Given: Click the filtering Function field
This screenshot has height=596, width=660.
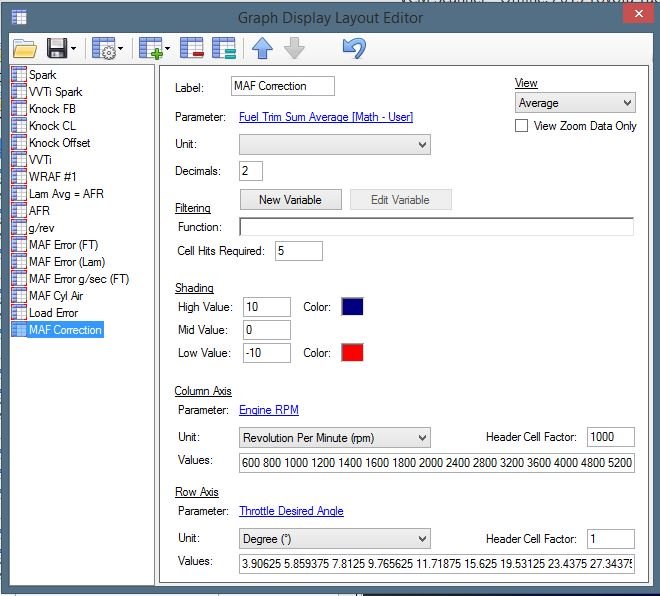Looking at the screenshot, I should point(436,227).
